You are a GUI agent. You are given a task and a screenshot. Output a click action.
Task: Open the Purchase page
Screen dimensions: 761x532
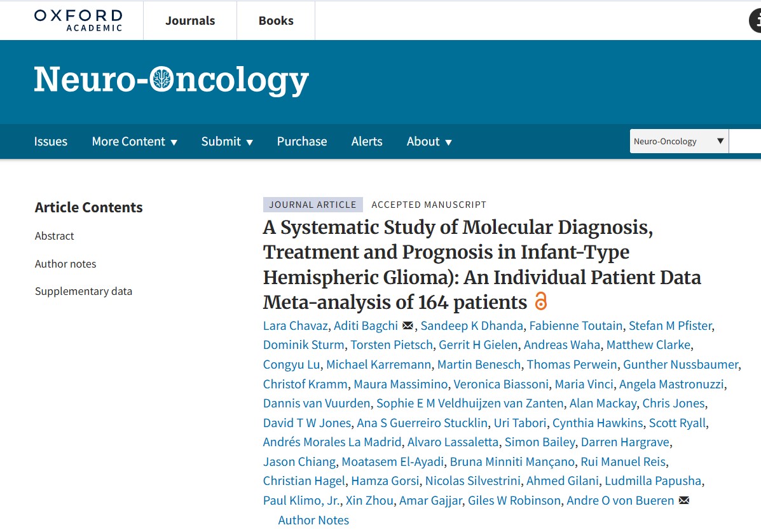tap(301, 141)
